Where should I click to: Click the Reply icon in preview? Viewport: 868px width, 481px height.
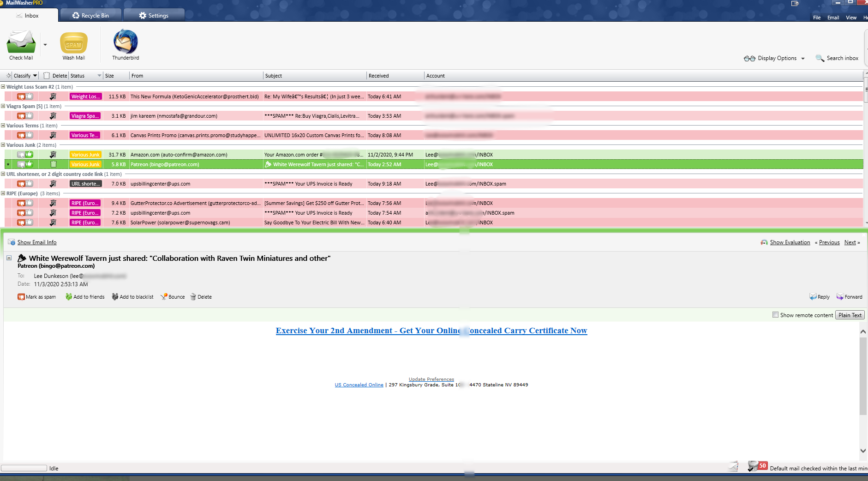pyautogui.click(x=813, y=297)
